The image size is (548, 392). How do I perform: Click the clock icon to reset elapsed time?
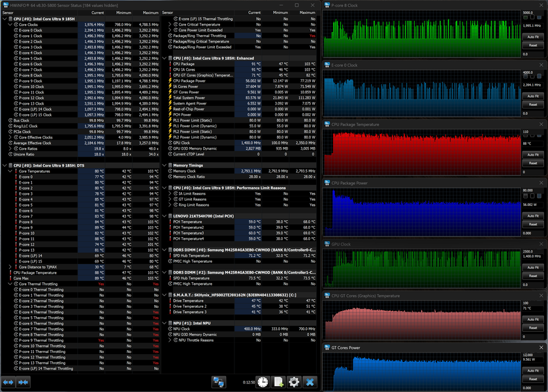click(x=263, y=382)
